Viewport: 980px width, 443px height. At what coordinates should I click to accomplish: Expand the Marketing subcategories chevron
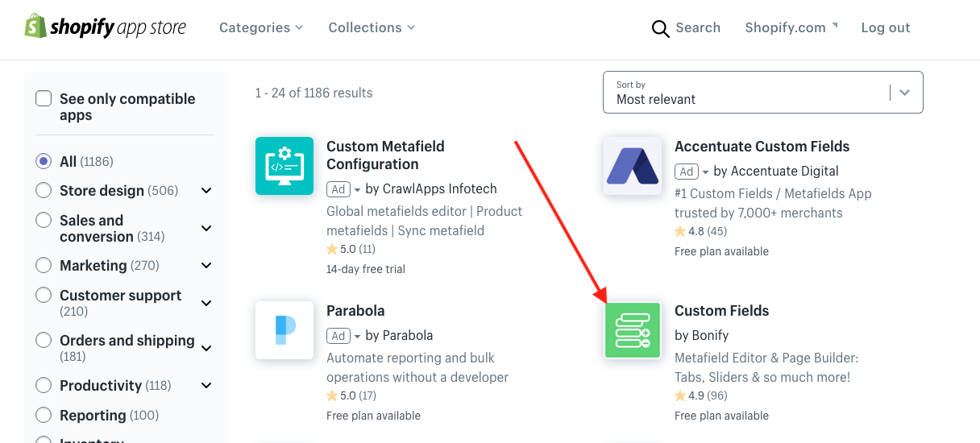pos(206,266)
